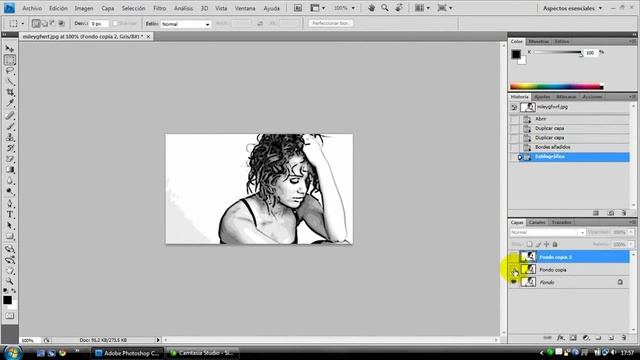Click Hand tool in application bar
Image resolution: width=640 pixels, height=360 pixels.
tap(371, 8)
